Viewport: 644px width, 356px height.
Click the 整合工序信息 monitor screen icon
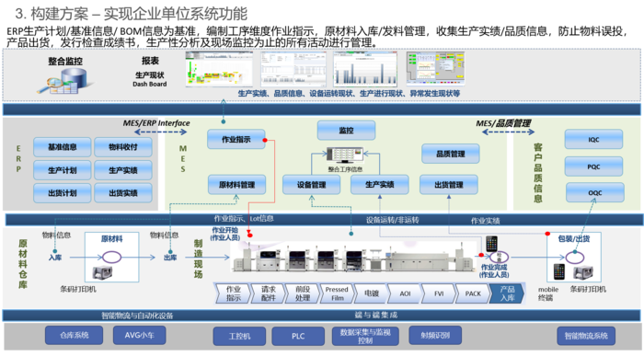tap(345, 155)
